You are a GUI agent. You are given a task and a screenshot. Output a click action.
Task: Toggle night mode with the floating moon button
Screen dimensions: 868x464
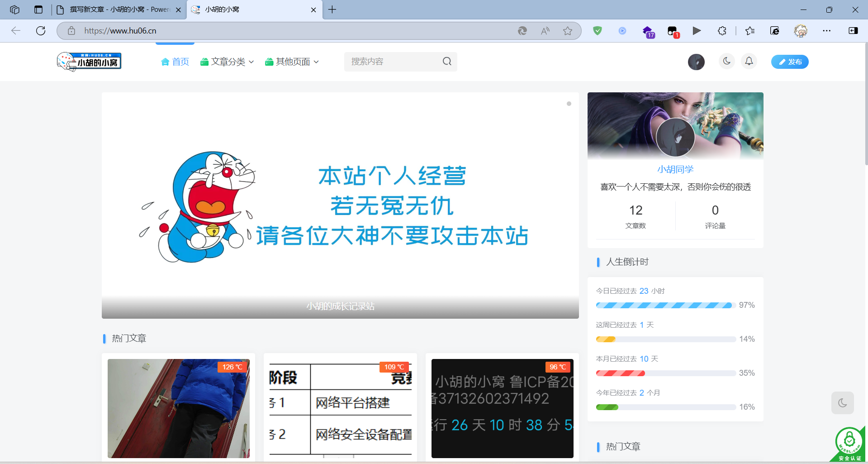click(842, 403)
